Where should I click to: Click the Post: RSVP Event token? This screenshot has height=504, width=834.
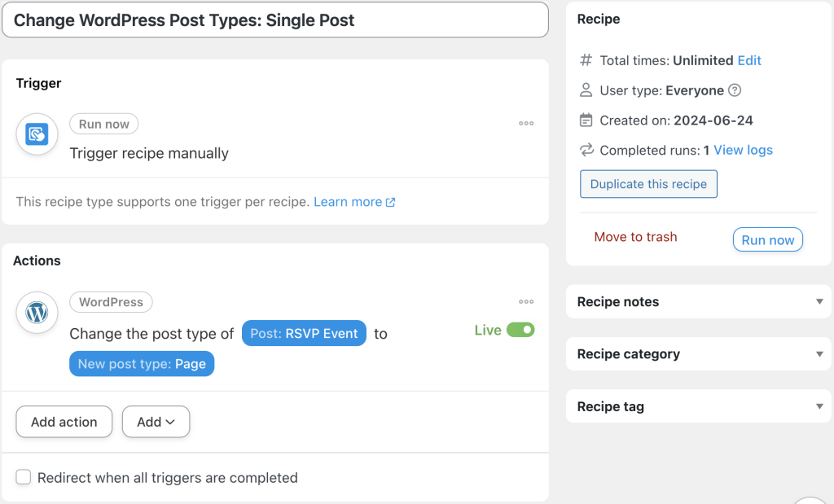click(x=304, y=333)
